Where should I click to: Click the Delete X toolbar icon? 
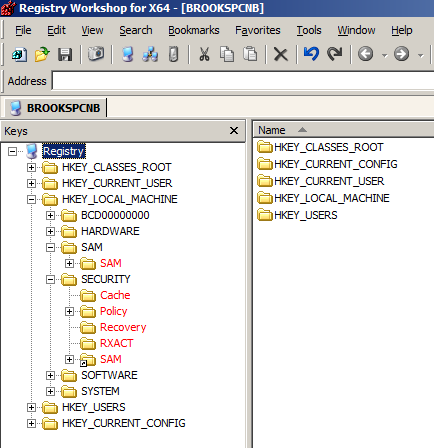281,54
